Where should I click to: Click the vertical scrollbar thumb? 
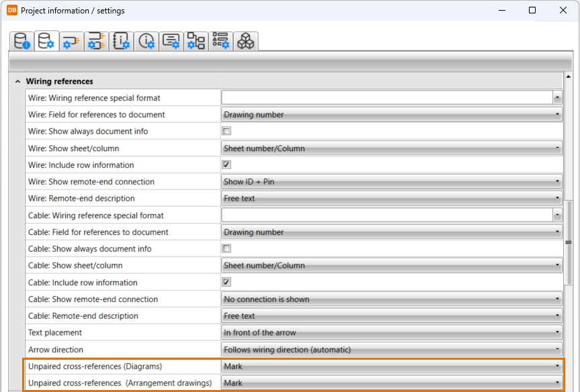point(568,243)
